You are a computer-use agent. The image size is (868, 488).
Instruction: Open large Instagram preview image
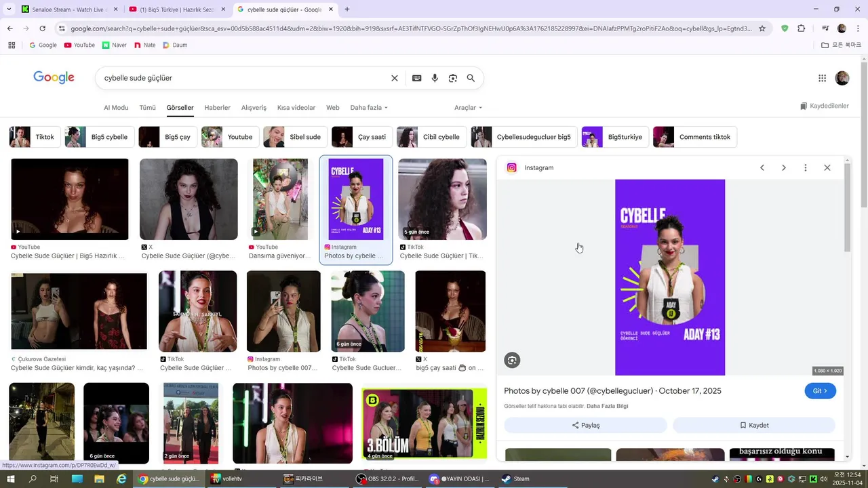coord(670,277)
